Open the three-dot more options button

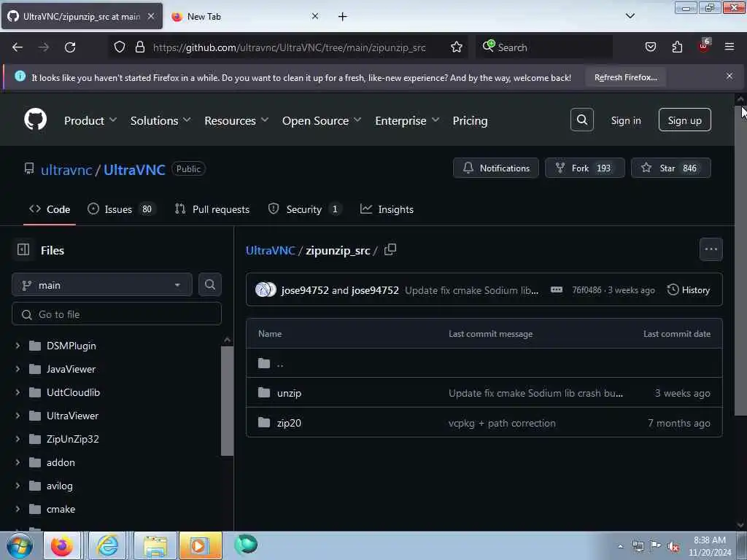[x=711, y=249]
